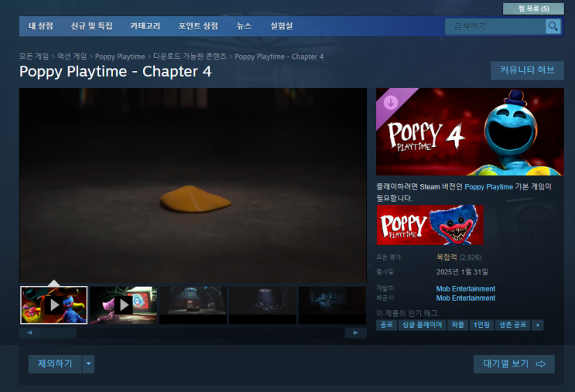
Task: Click the 대기열 보기 button
Action: pos(514,364)
